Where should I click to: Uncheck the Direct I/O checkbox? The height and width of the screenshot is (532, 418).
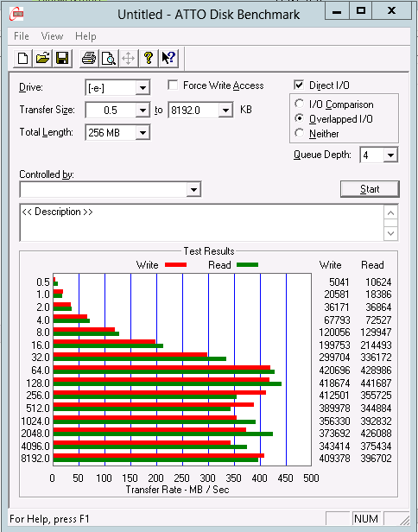[x=299, y=85]
